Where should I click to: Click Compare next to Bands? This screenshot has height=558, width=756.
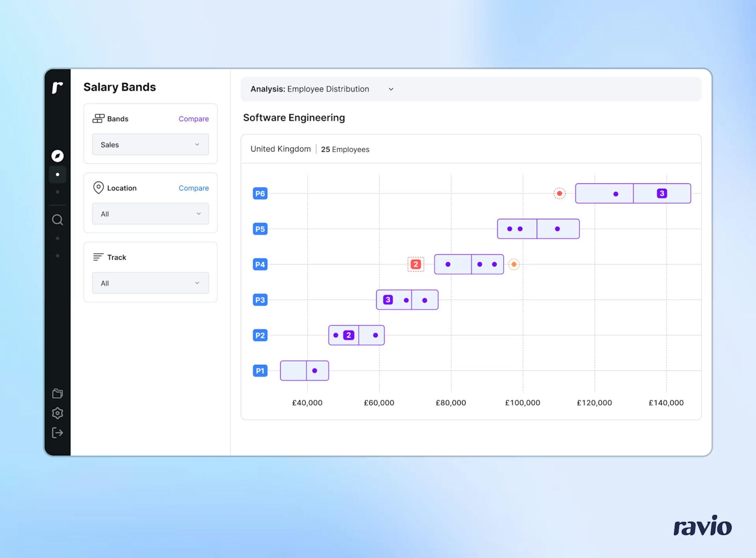click(x=193, y=119)
